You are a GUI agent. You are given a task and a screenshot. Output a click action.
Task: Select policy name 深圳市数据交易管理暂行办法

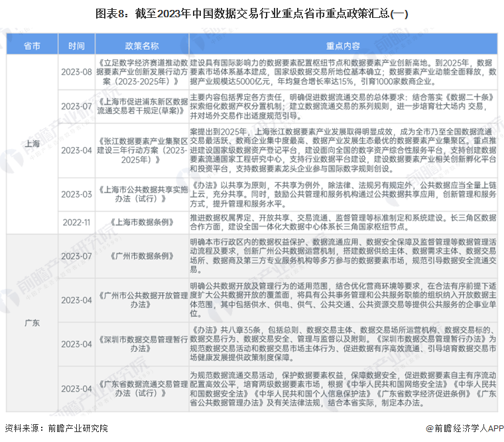(x=142, y=344)
